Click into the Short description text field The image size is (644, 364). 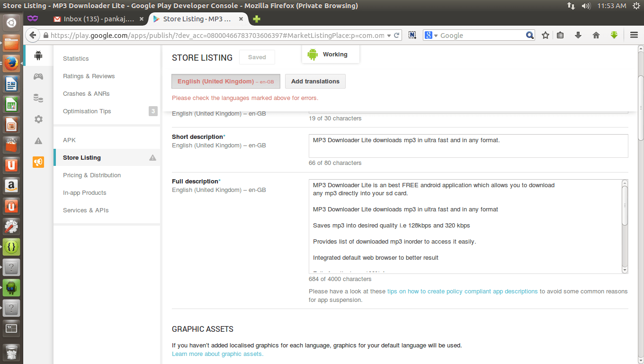pos(468,146)
